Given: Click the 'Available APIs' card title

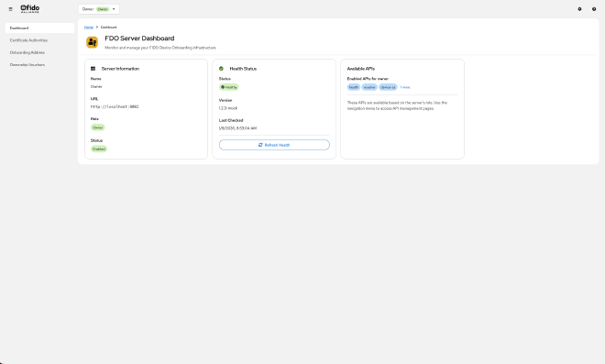Looking at the screenshot, I should (361, 69).
